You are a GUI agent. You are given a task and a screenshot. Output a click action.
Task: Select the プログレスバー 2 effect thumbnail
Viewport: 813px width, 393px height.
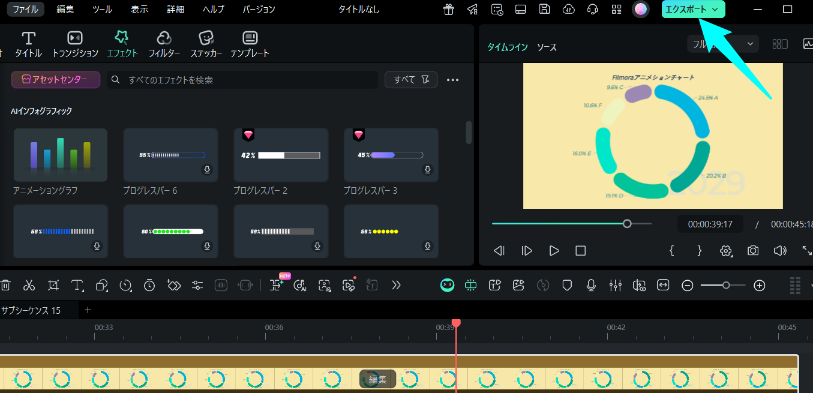[281, 155]
